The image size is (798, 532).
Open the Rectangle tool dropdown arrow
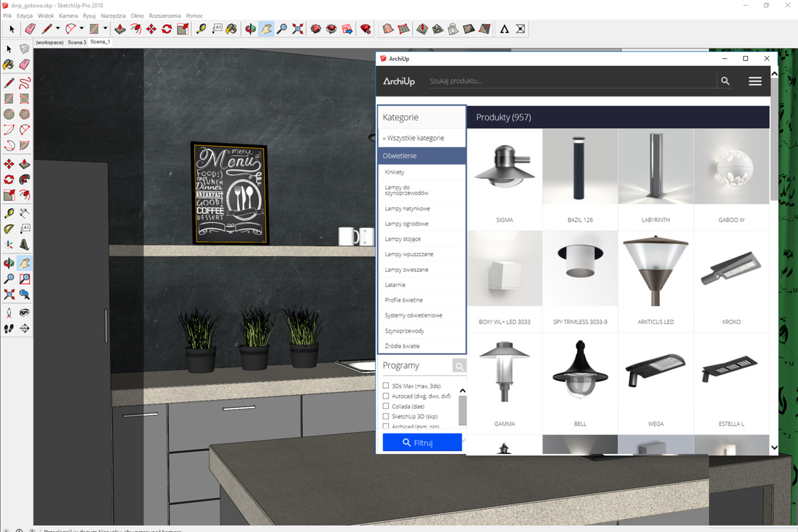click(x=105, y=28)
